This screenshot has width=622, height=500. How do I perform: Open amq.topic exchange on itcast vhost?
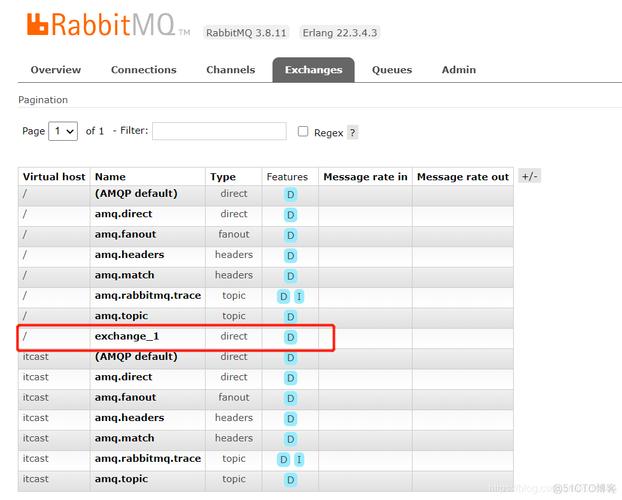[x=121, y=479]
